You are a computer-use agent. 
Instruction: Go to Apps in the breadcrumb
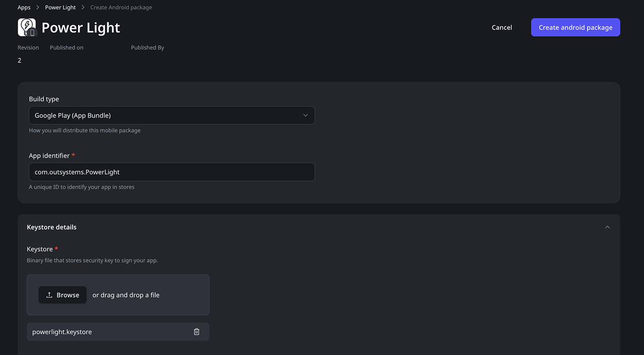point(24,8)
